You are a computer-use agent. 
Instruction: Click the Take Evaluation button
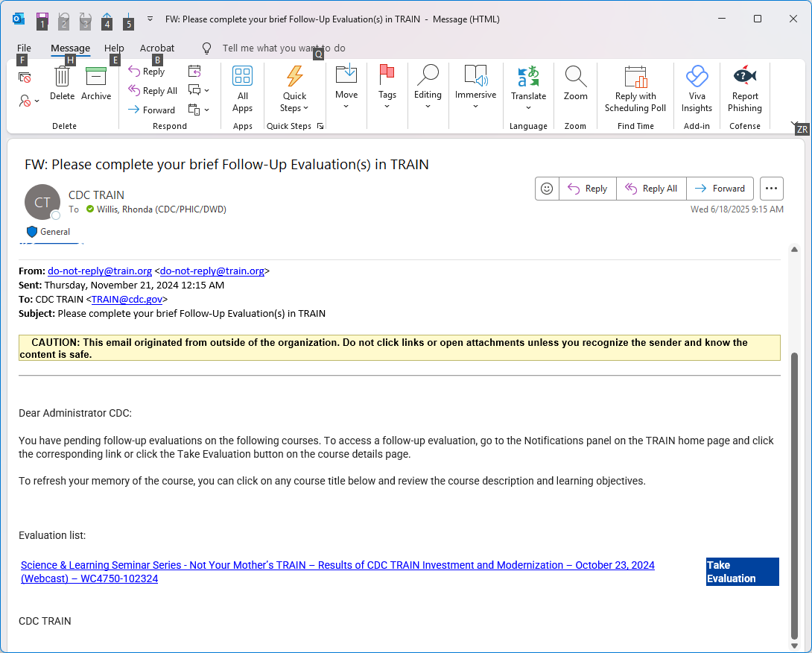tap(742, 572)
